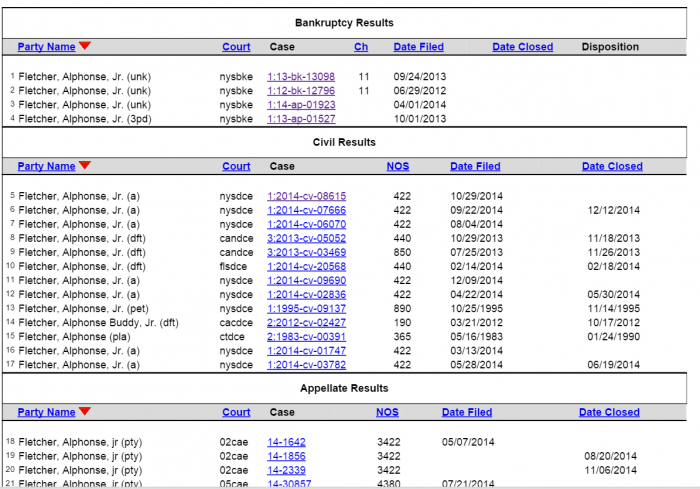Sort Bankruptcy Results by Date Filed
The height and width of the screenshot is (489, 700).
418,47
